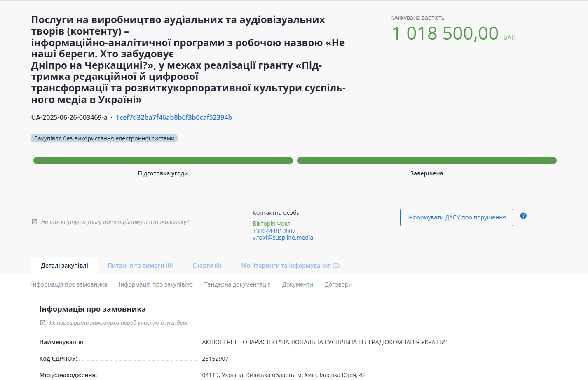588x380 pixels.
Task: Click the green "Завершена" progress bar
Action: (426, 161)
